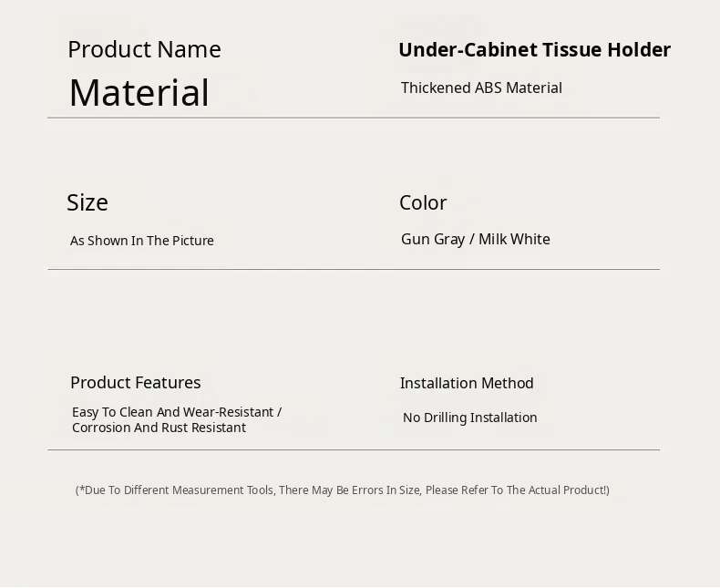Image resolution: width=720 pixels, height=588 pixels.
Task: Click the 'Installation Method' heading
Action: tap(467, 383)
